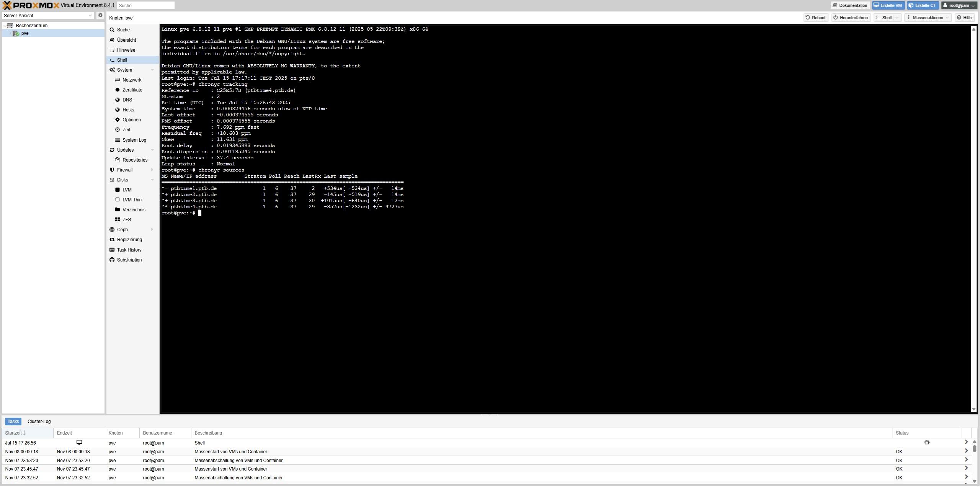Click into the Suche search field
Screen dimensions: 980x487
pyautogui.click(x=145, y=6)
